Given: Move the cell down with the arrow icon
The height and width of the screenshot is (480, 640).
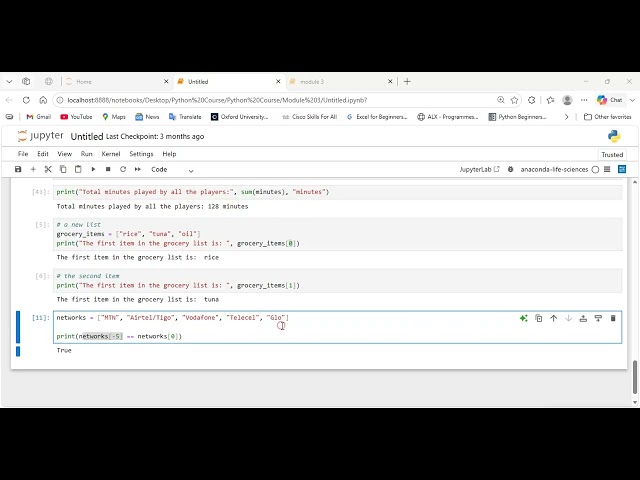Looking at the screenshot, I should [x=568, y=318].
